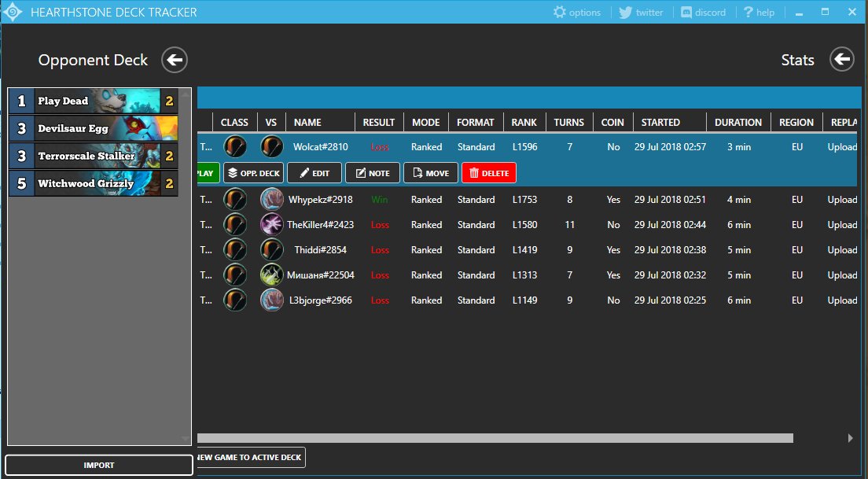Click the red DELETE button
The height and width of the screenshot is (479, 868).
[489, 173]
